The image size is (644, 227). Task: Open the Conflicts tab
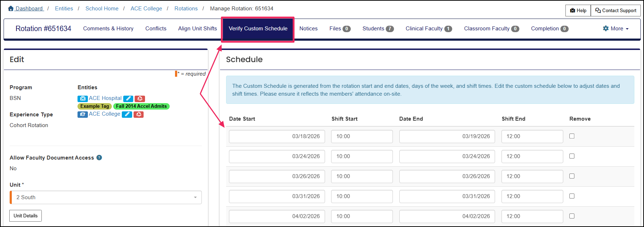[156, 29]
